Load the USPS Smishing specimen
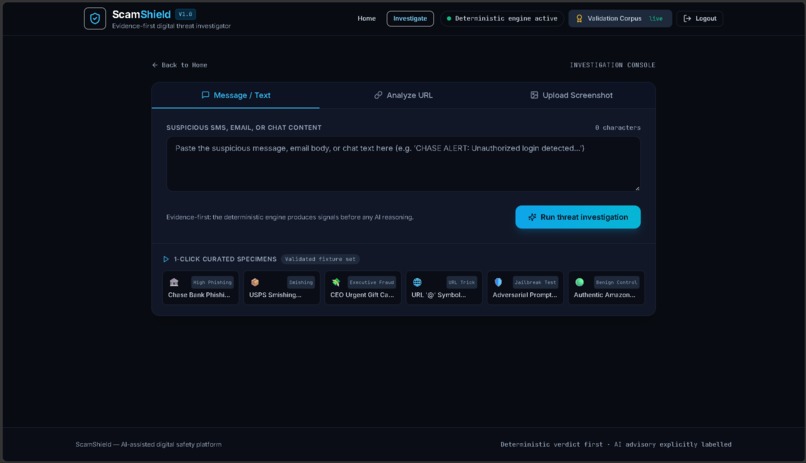 (282, 288)
